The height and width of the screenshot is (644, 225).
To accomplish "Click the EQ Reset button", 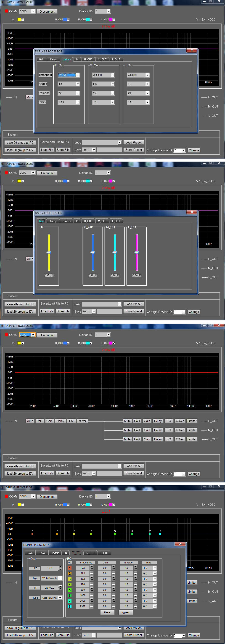I will pyautogui.click(x=107, y=612).
